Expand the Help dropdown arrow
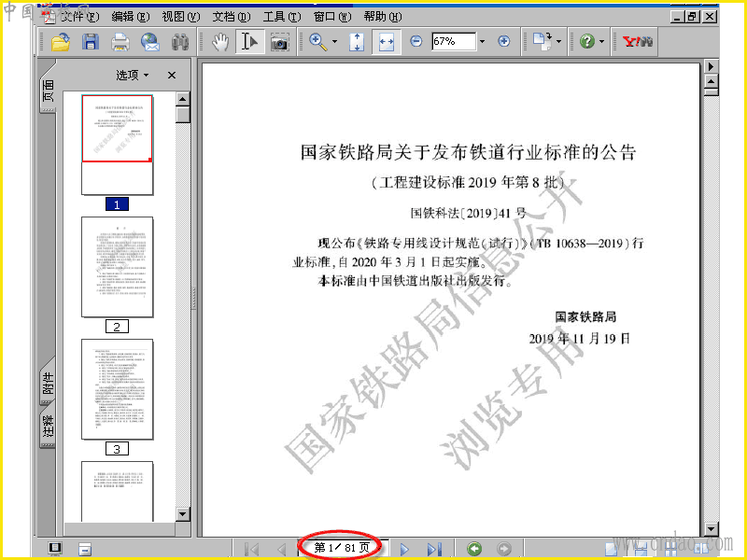This screenshot has width=747, height=560. tap(601, 41)
